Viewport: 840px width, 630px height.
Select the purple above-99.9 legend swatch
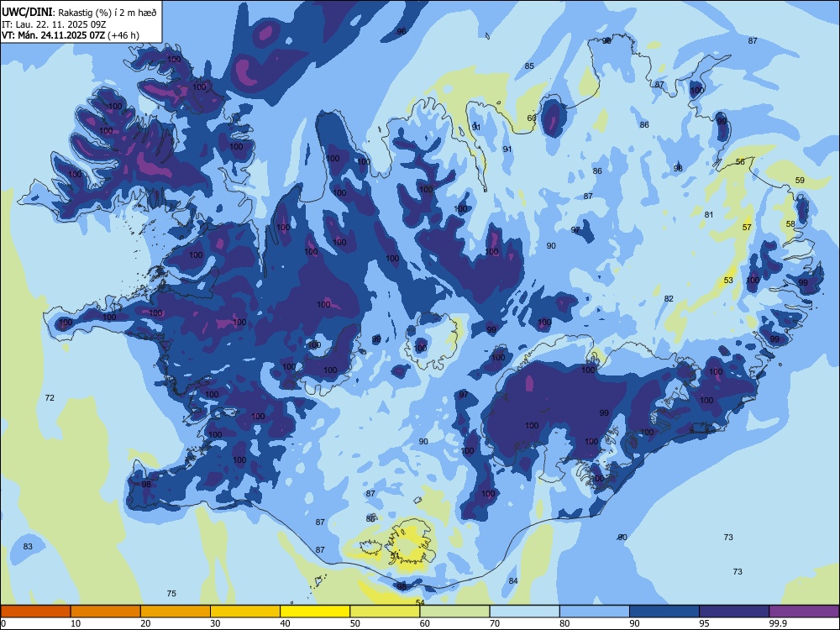pyautogui.click(x=804, y=612)
